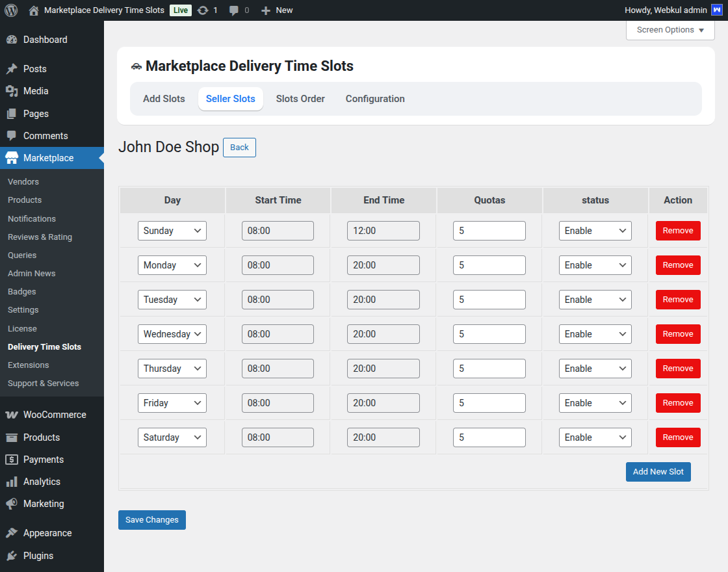
Task: Open the Friday row status dropdown
Action: point(595,403)
